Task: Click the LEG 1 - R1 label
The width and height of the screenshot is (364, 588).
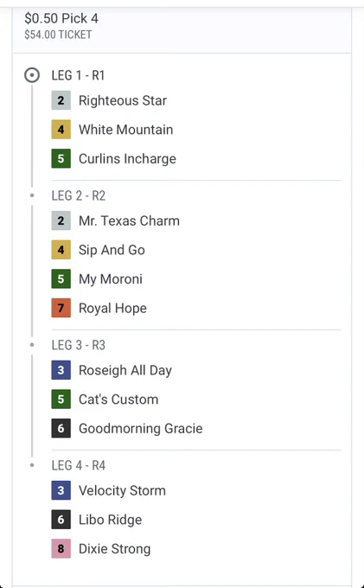Action: pos(78,75)
